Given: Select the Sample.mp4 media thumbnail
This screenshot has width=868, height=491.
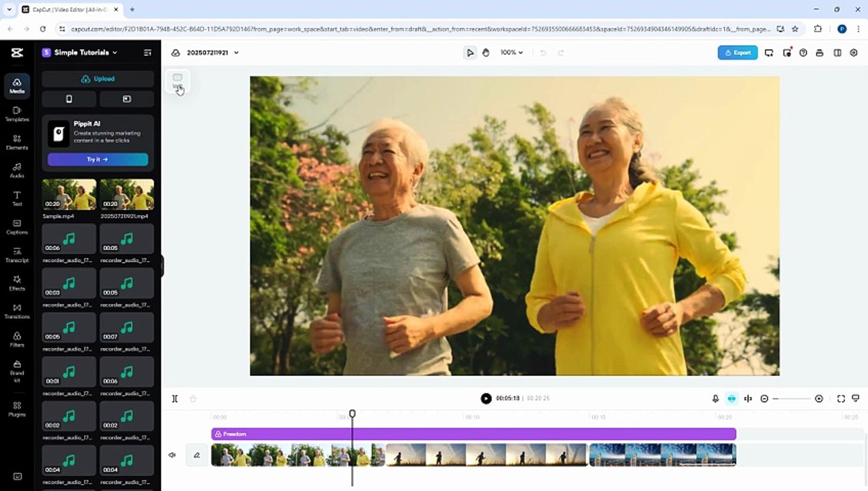Looking at the screenshot, I should 69,194.
